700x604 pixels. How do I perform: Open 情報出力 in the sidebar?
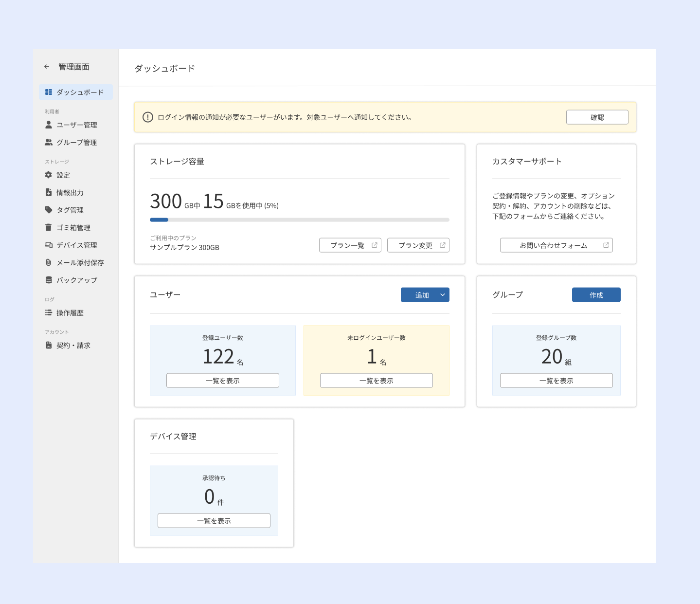[x=76, y=192]
